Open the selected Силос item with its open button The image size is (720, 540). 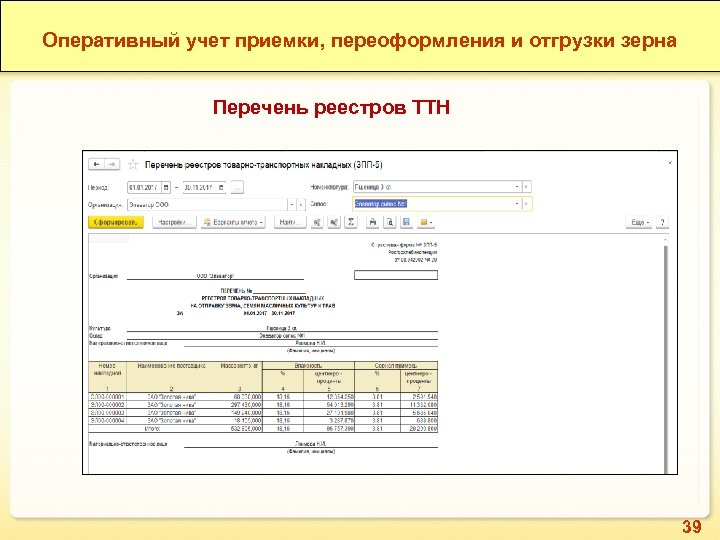pyautogui.click(x=527, y=203)
